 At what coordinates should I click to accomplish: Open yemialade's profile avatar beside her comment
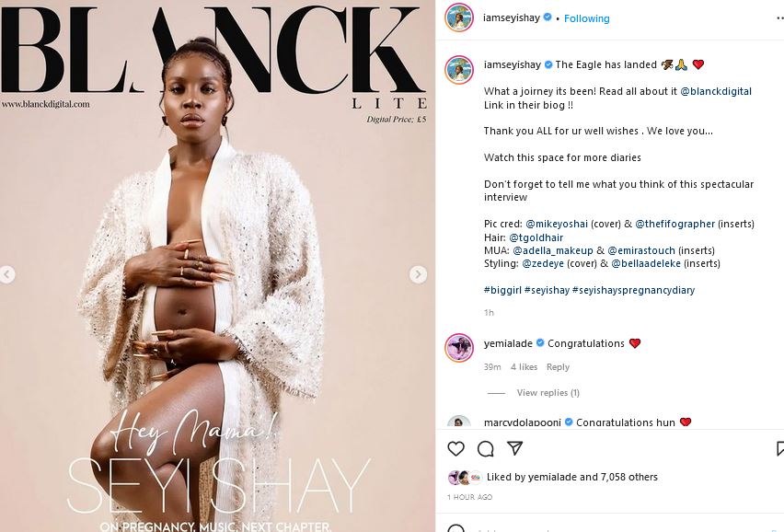tap(459, 348)
